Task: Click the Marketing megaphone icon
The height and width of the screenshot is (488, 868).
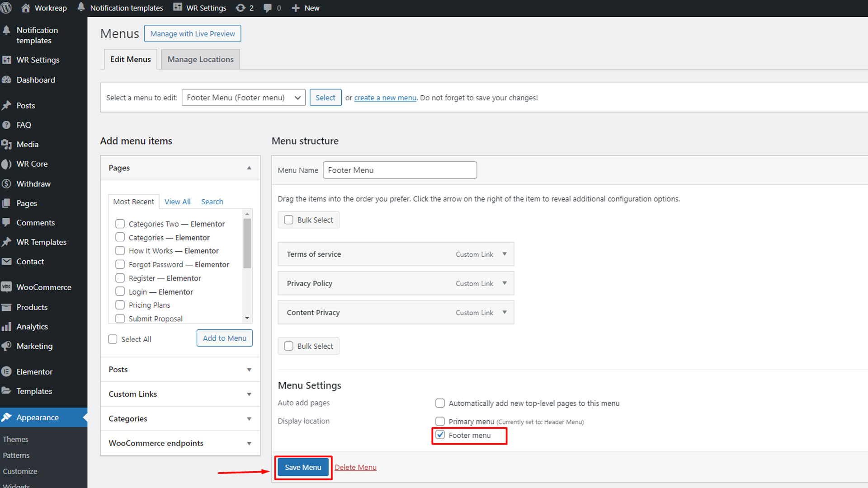Action: pos(6,346)
